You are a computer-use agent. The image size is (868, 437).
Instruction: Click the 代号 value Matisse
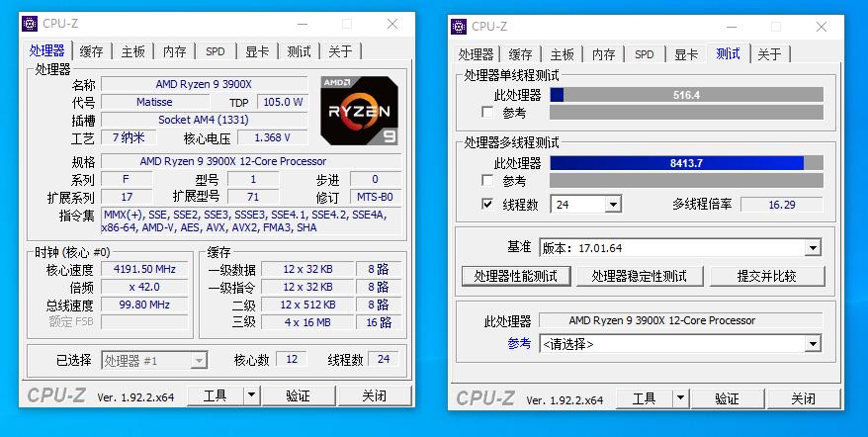pyautogui.click(x=154, y=102)
